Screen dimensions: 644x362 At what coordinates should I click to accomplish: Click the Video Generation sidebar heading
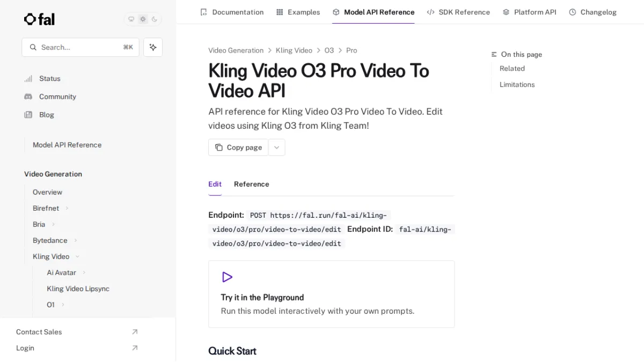53,174
